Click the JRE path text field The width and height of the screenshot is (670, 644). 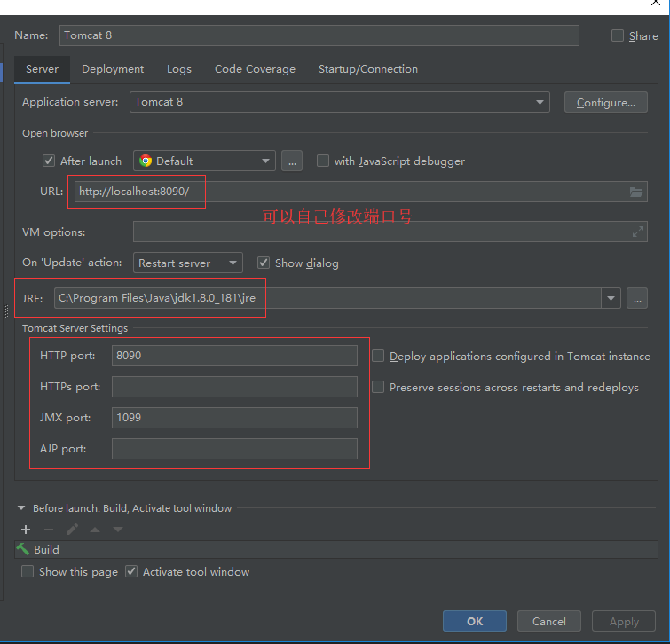[327, 298]
